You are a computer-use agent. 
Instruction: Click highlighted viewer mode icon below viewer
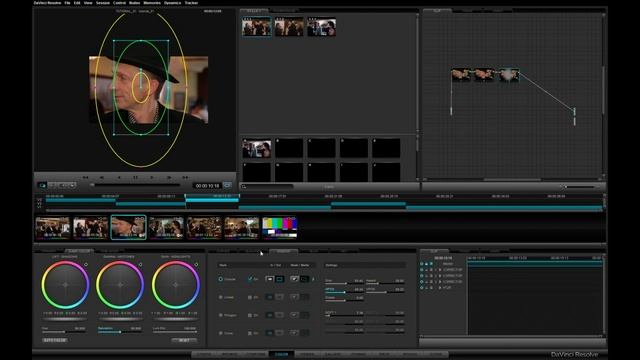42,185
